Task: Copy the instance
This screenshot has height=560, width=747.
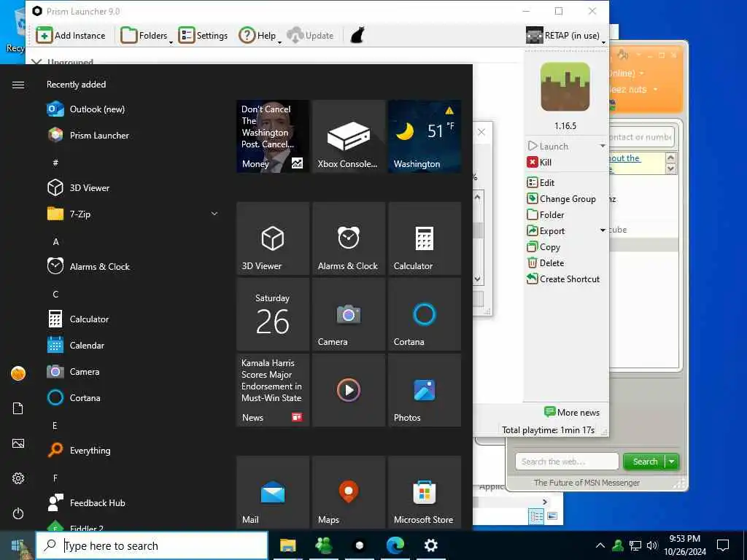Action: [x=543, y=247]
